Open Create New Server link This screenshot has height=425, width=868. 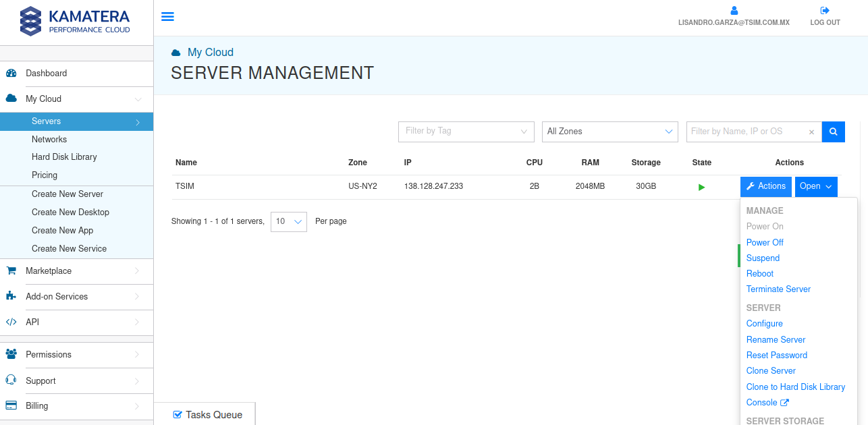[x=67, y=194]
